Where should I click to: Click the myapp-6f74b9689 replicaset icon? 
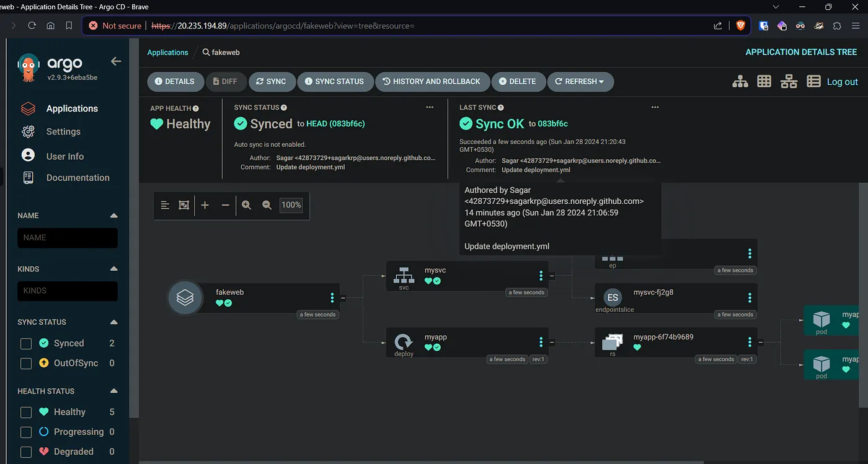click(x=613, y=341)
